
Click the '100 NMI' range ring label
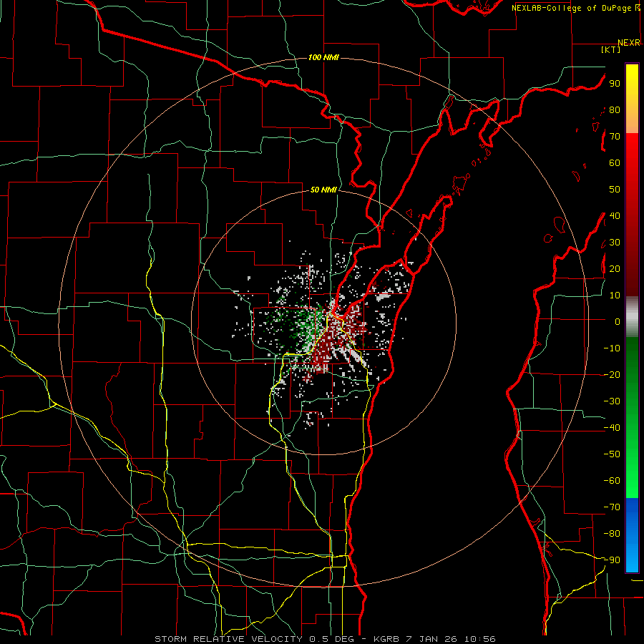(323, 57)
